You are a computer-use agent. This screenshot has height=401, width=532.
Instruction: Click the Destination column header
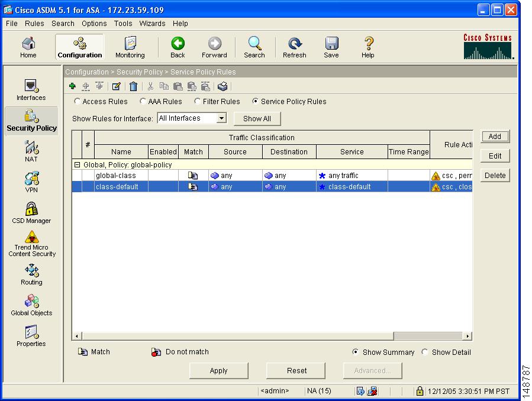pos(289,151)
